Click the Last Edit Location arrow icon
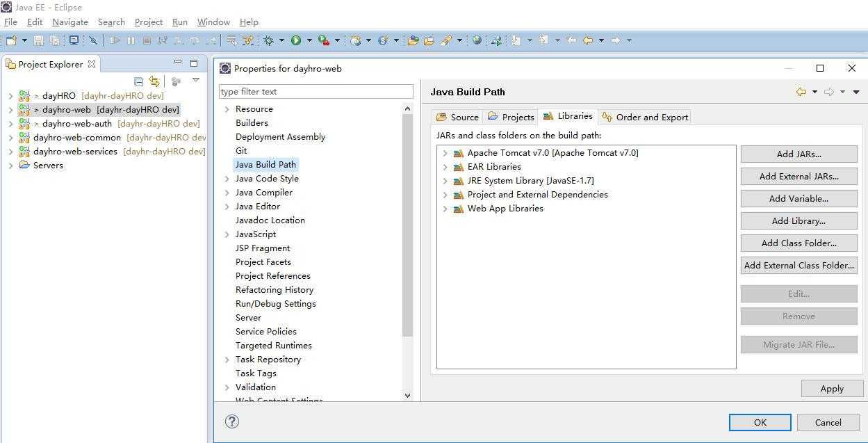868x443 pixels. (571, 41)
